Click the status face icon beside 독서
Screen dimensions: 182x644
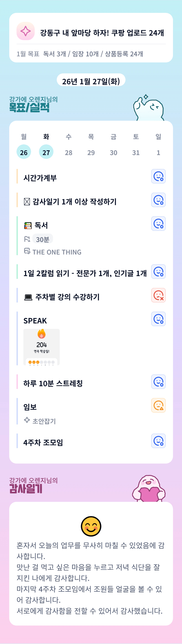pyautogui.click(x=158, y=223)
